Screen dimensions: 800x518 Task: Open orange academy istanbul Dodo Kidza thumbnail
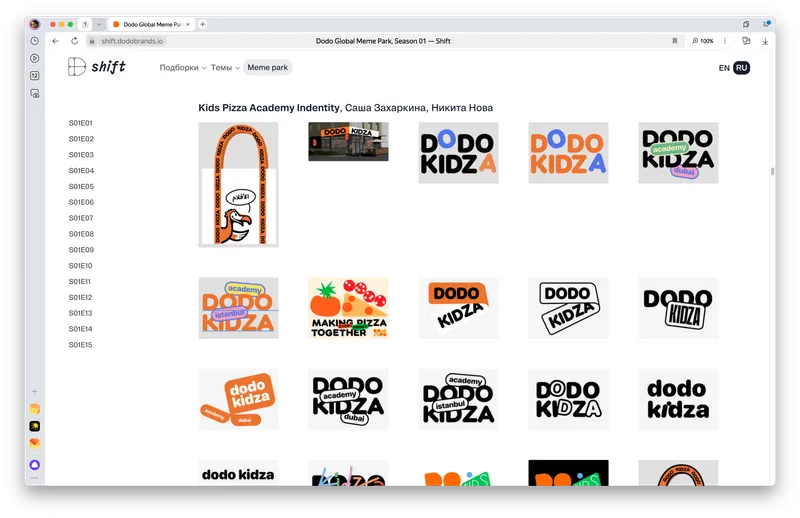(238, 308)
